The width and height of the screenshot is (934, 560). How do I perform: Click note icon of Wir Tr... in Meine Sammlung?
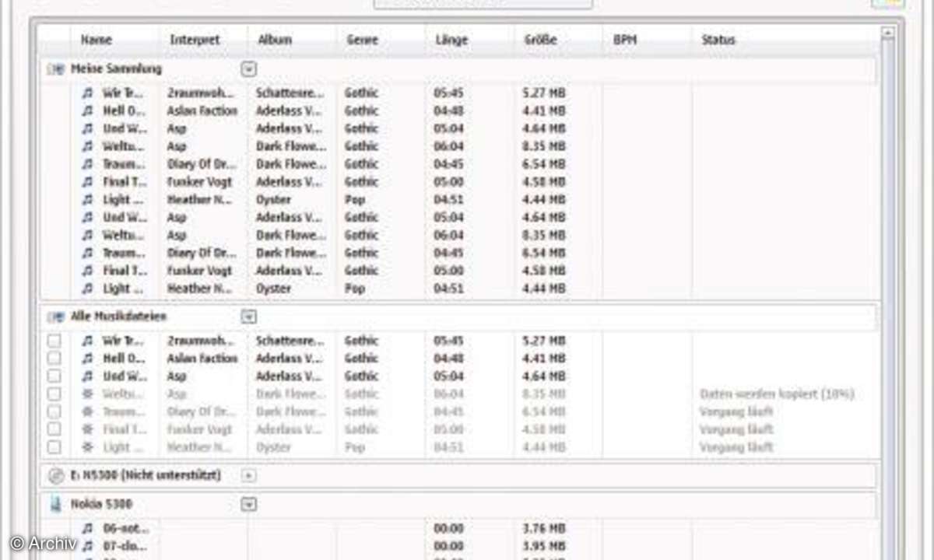pos(87,93)
